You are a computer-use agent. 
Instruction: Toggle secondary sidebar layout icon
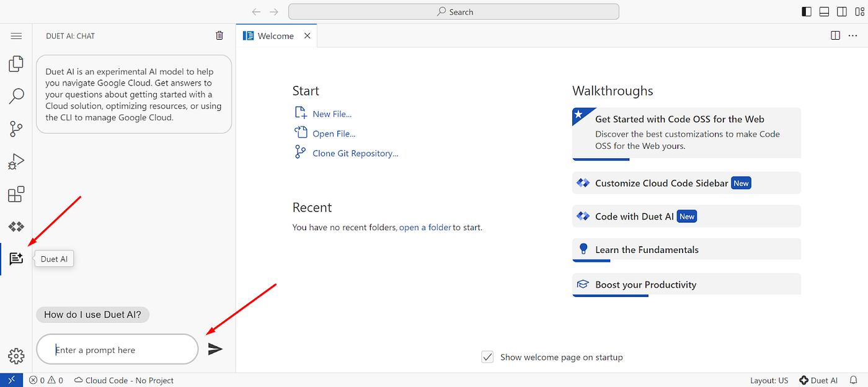tap(842, 12)
